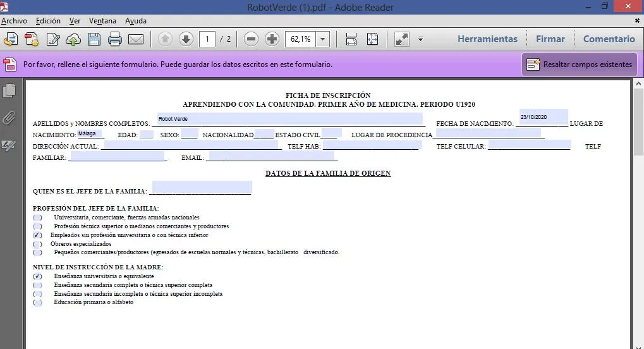Click the TELF CELULAR field
Screen dimensions: 644x349
tap(530, 144)
